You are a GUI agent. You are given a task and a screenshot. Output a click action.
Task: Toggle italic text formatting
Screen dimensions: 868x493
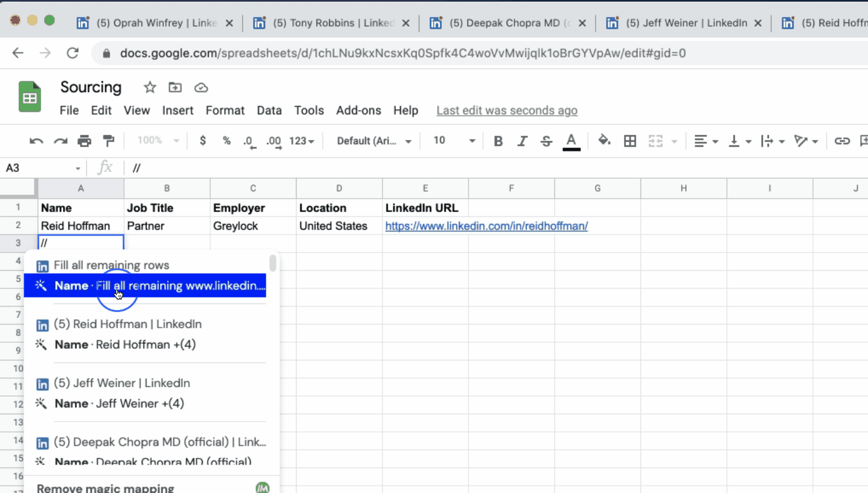(522, 141)
